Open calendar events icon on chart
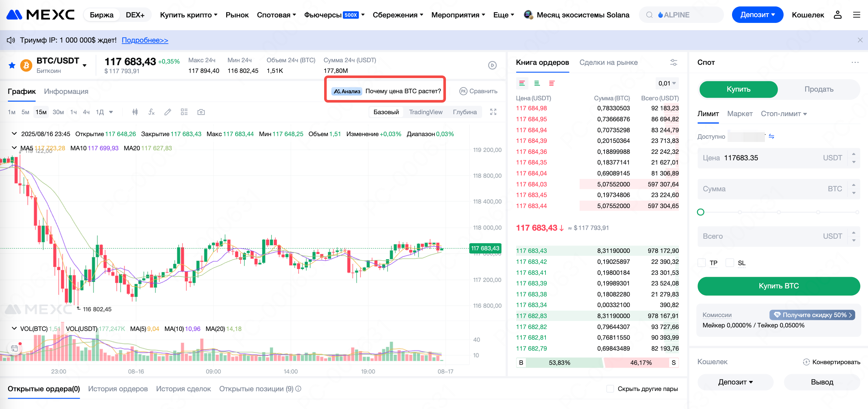868x409 pixels. [x=14, y=349]
